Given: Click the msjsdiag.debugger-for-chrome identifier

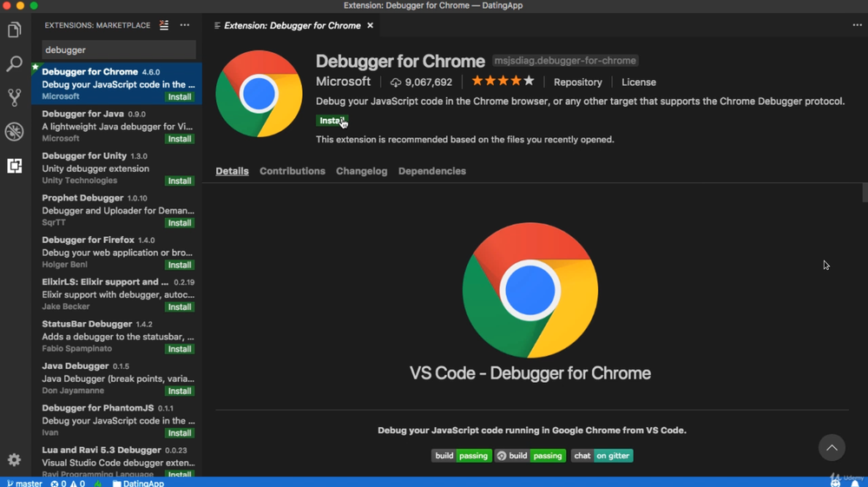Looking at the screenshot, I should (565, 60).
